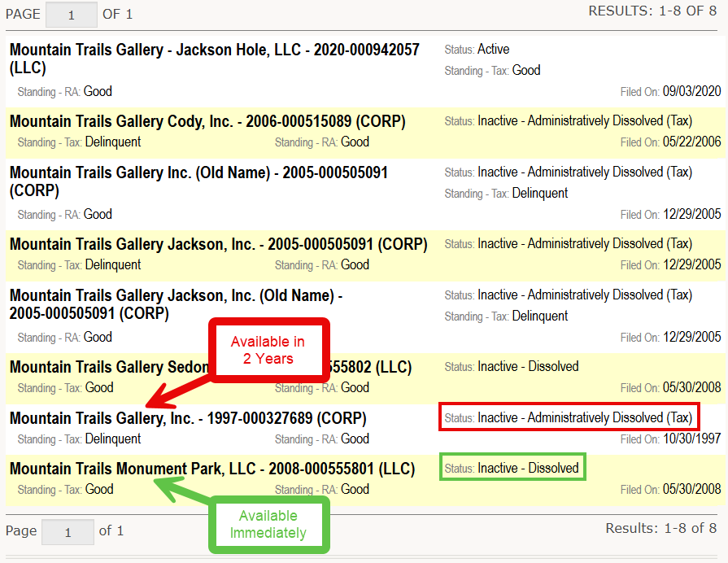Click the 'Filed On: 10/30/1997' date

pos(670,439)
